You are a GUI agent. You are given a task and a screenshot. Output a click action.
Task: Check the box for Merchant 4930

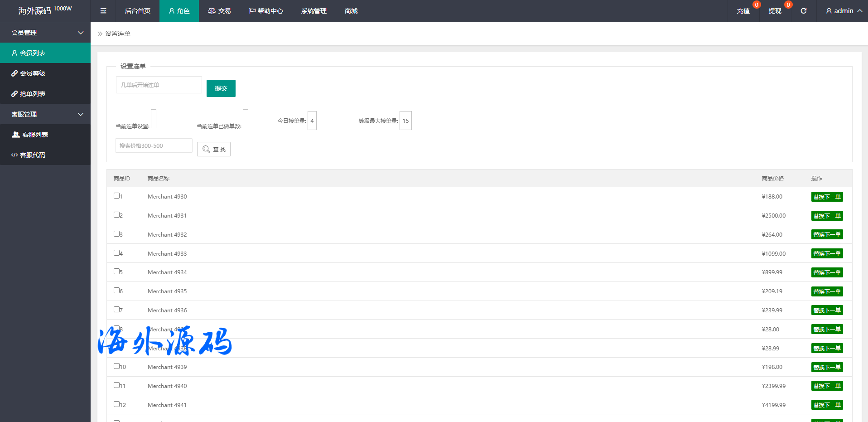click(x=116, y=196)
